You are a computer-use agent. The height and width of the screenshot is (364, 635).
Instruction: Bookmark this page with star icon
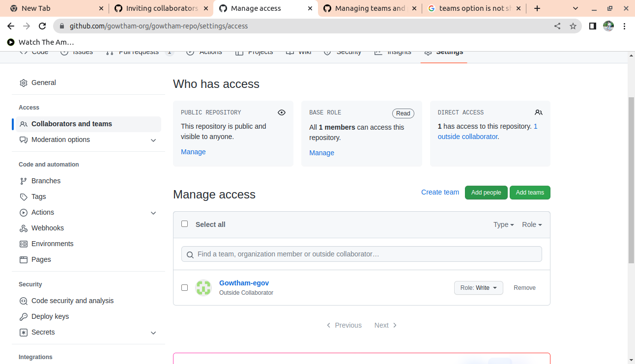click(573, 26)
